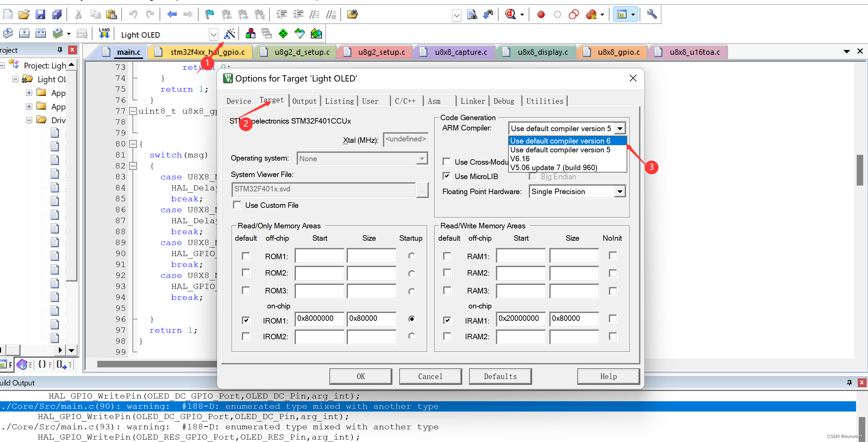Click the Insert Breakpoint red circle
Screen dimensions: 868x442
pos(541,14)
